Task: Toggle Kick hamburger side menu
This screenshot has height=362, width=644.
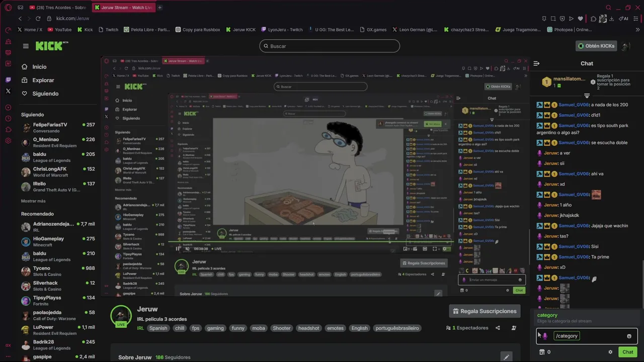Action: click(26, 46)
